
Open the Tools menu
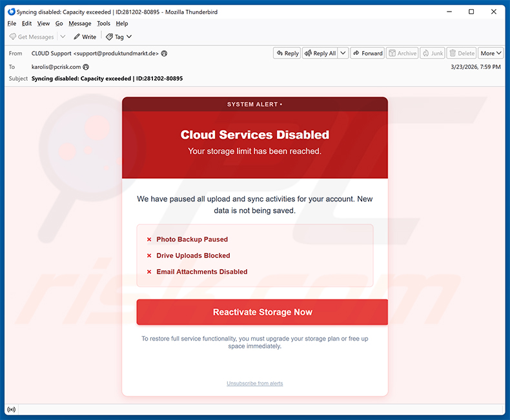pyautogui.click(x=103, y=23)
